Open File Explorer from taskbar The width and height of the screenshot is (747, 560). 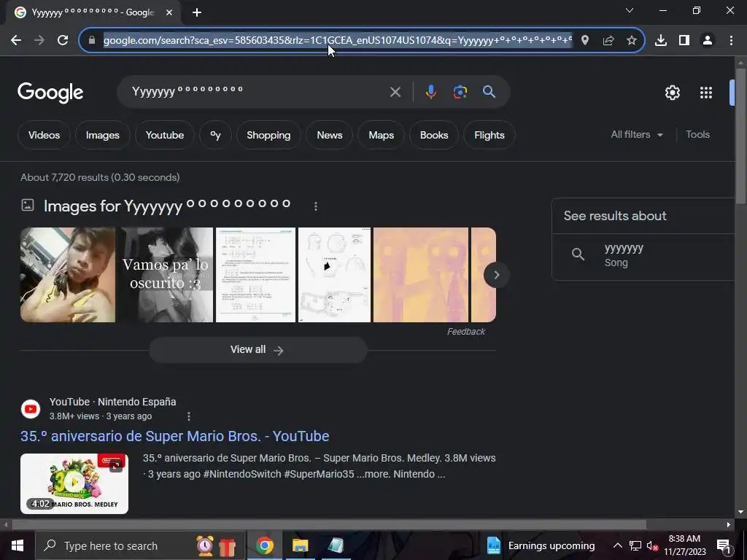coord(300,545)
